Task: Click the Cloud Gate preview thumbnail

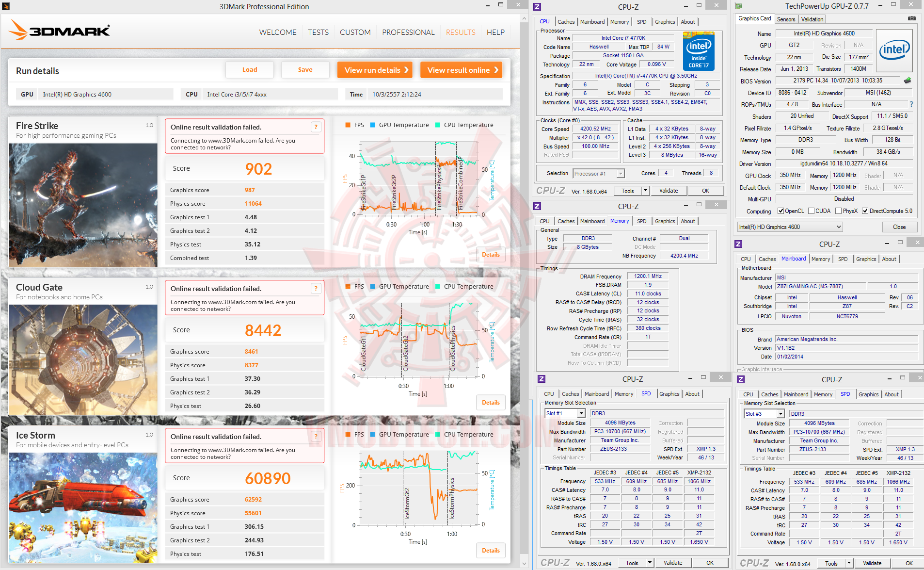Action: pos(83,359)
